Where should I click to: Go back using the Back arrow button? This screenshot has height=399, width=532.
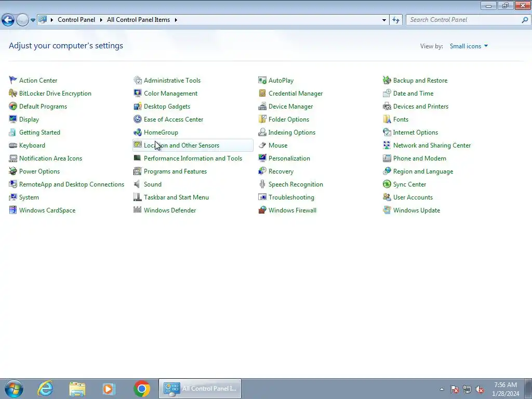click(x=8, y=20)
